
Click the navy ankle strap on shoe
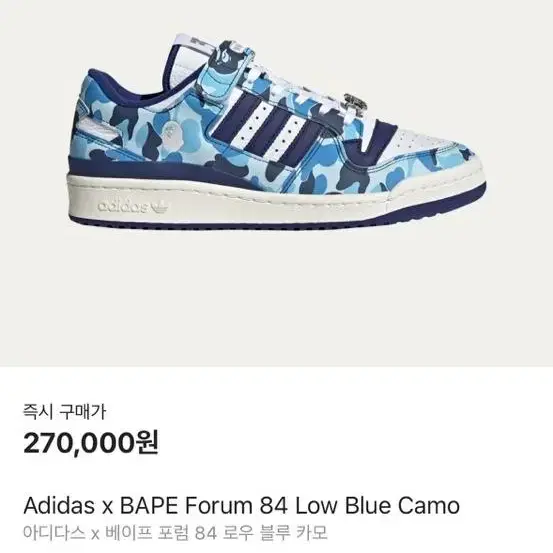coord(367,141)
